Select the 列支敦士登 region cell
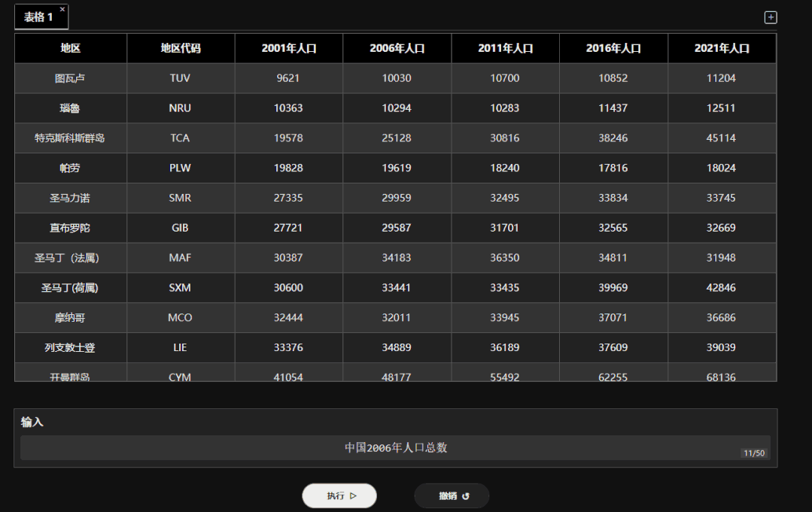 71,348
